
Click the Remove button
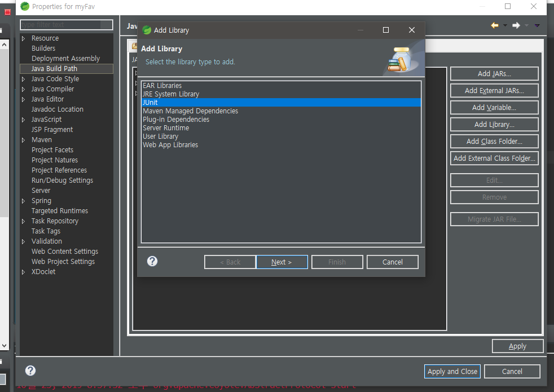(494, 197)
